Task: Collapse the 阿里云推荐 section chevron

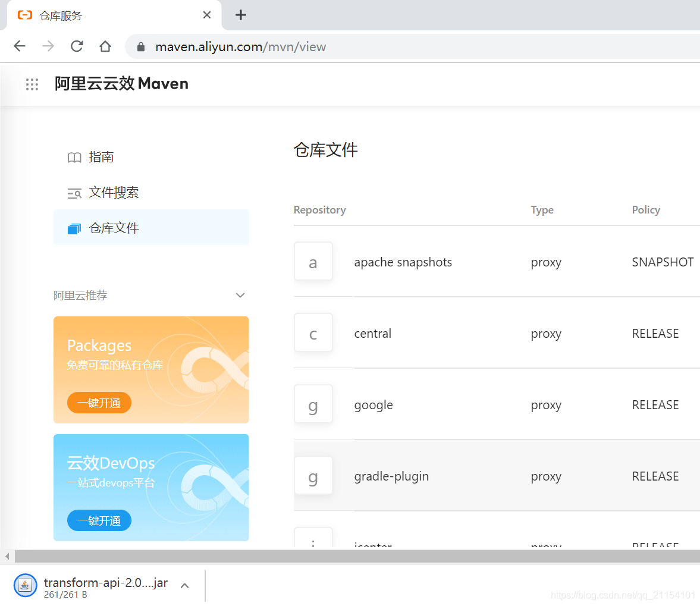Action: click(240, 295)
